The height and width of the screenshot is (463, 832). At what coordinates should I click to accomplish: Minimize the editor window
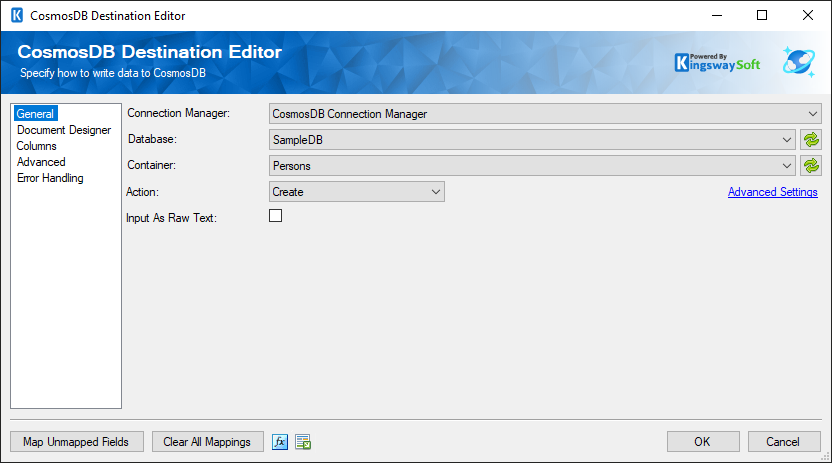point(717,15)
